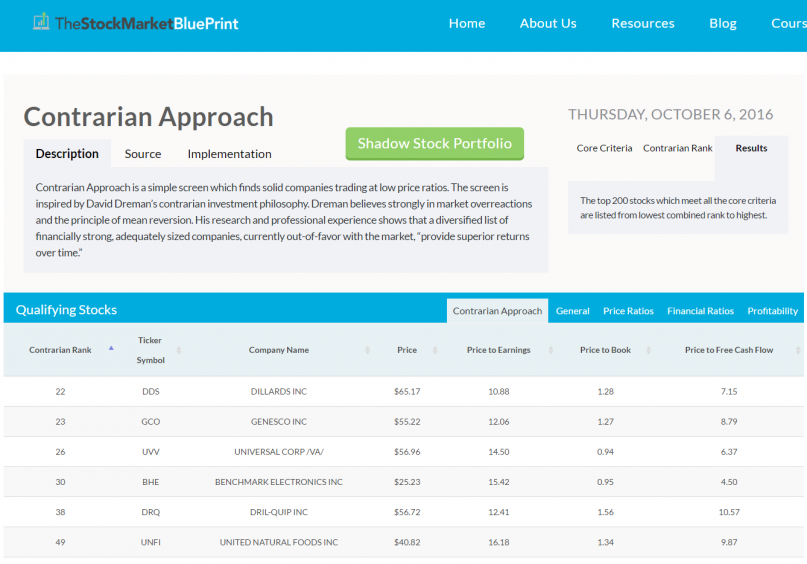Open the Contrarian Rank tab
The height and width of the screenshot is (564, 807).
[x=677, y=148]
